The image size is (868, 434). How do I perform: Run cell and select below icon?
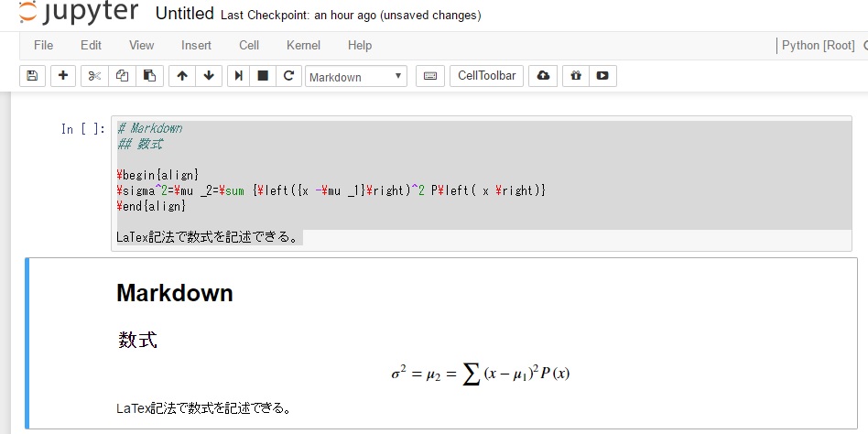coord(239,76)
